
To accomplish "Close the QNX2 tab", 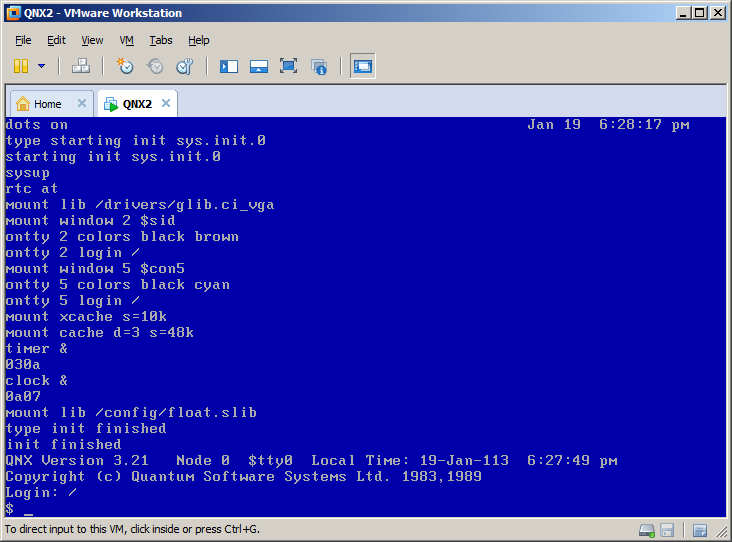I will [x=166, y=103].
